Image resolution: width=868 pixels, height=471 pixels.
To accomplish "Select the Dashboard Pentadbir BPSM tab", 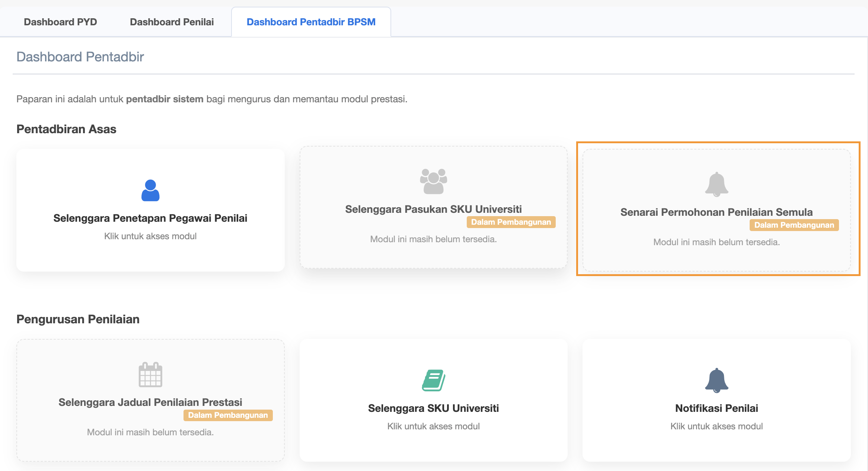I will point(311,22).
